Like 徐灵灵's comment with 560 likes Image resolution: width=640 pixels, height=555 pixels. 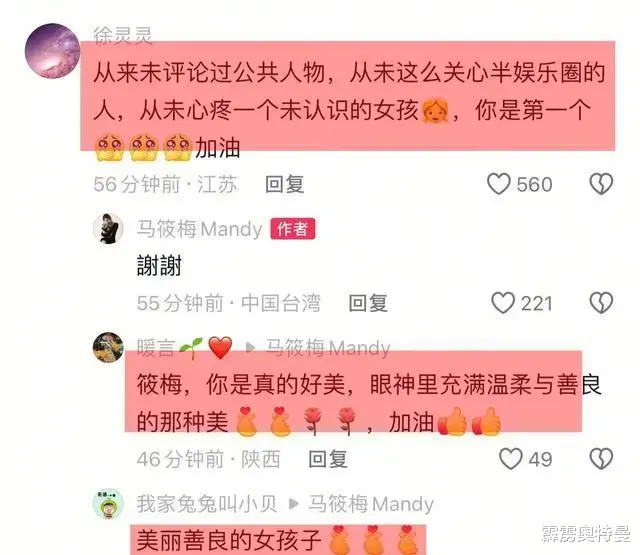[x=499, y=184]
